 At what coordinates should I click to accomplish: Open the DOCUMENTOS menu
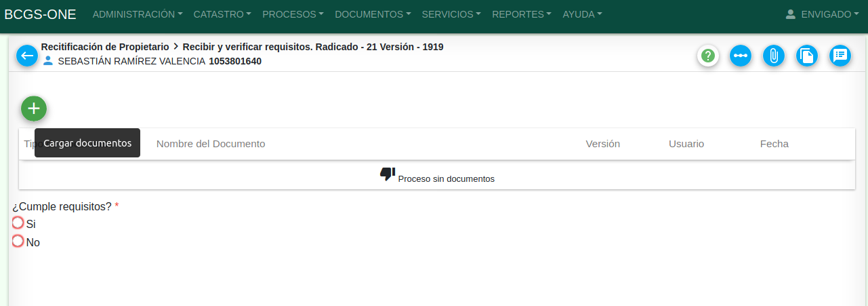(373, 14)
